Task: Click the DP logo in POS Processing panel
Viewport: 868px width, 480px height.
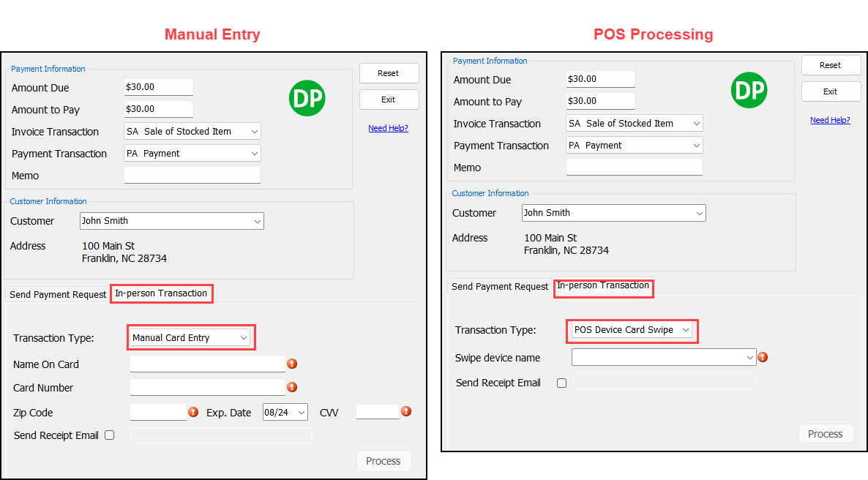Action: click(x=749, y=90)
